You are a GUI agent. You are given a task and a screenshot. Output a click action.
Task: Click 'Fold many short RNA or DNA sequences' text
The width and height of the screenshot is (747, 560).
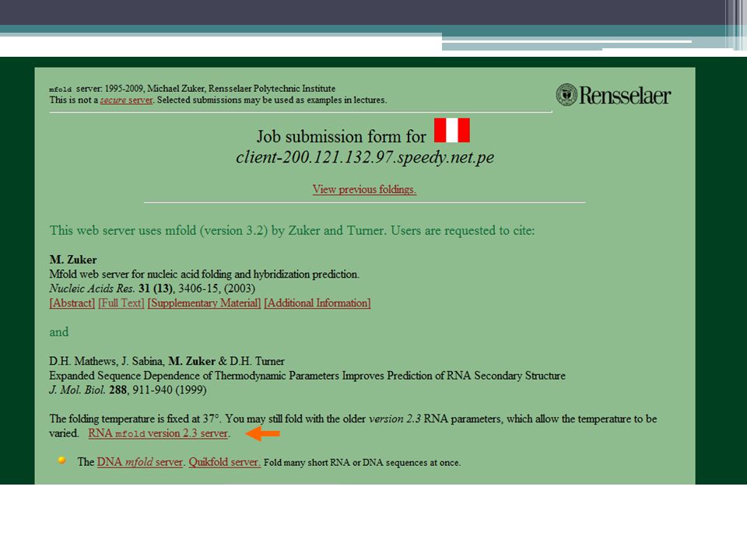(362, 462)
